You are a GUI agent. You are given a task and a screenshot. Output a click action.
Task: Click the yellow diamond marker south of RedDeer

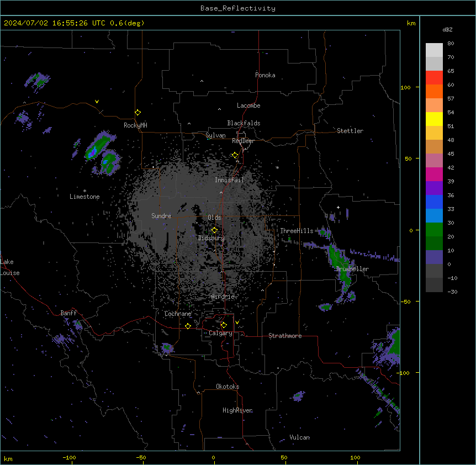coord(235,155)
